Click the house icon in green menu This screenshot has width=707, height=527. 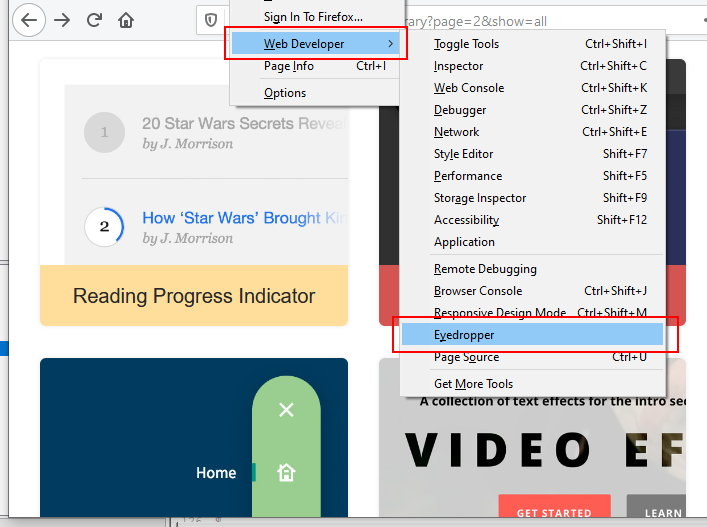[x=286, y=473]
